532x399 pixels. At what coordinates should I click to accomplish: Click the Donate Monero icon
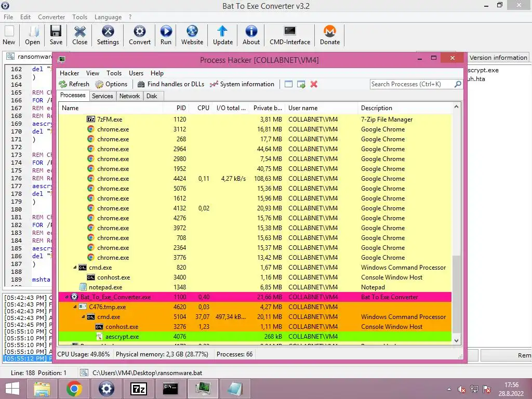pyautogui.click(x=330, y=35)
